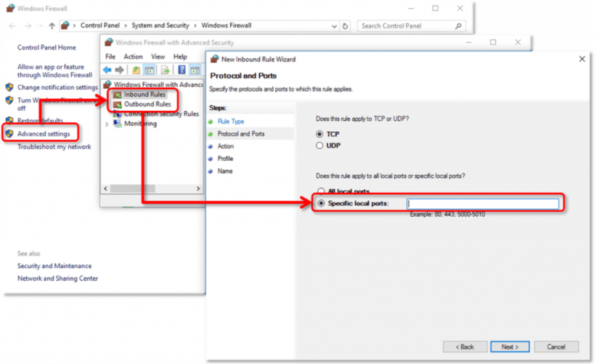The width and height of the screenshot is (601, 364).
Task: Click shield icon beside Change notification settings
Action: click(9, 87)
